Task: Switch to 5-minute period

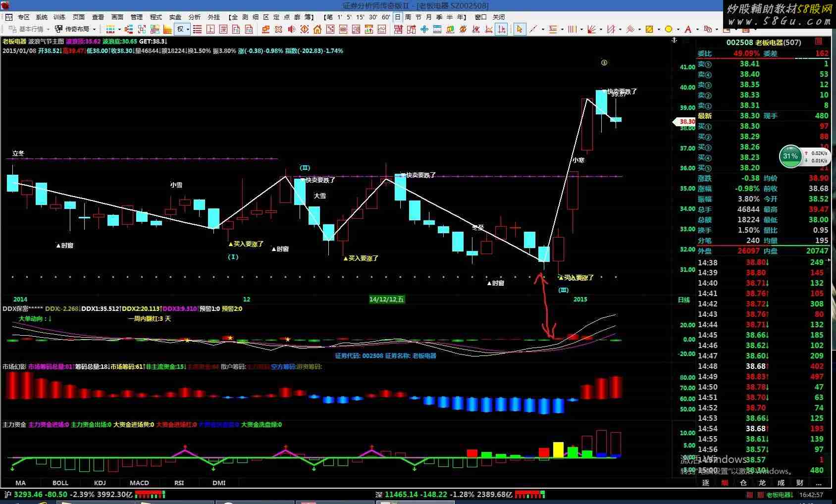Action: click(x=349, y=17)
